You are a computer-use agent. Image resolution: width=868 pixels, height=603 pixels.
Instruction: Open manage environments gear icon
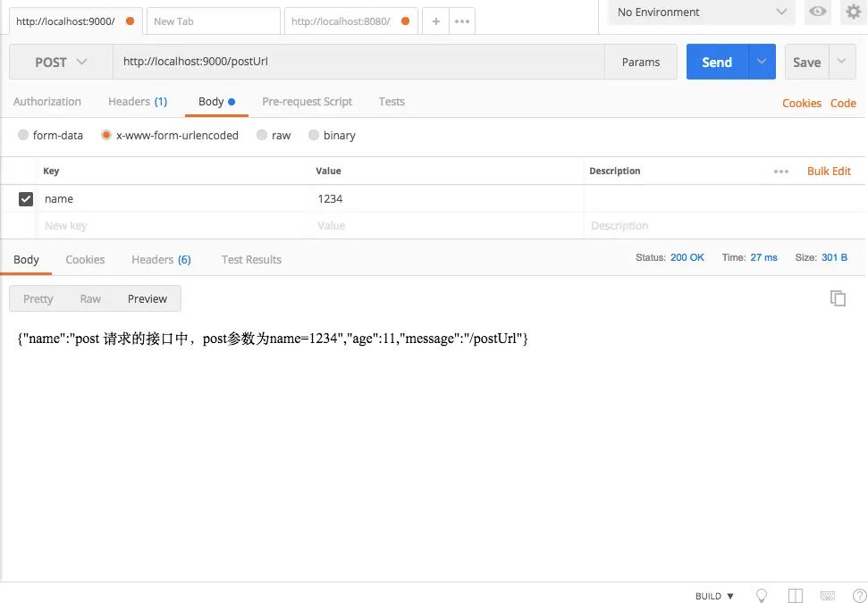click(x=853, y=12)
